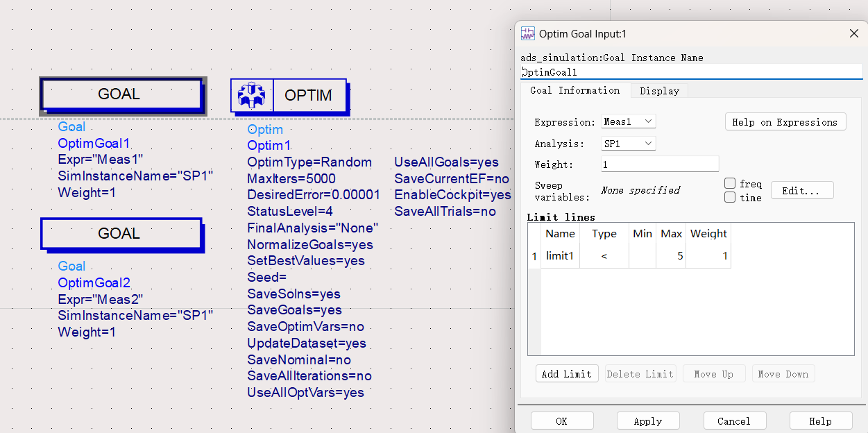Viewport: 868px width, 433px height.
Task: Enable the time sweep variable checkbox
Action: 730,197
